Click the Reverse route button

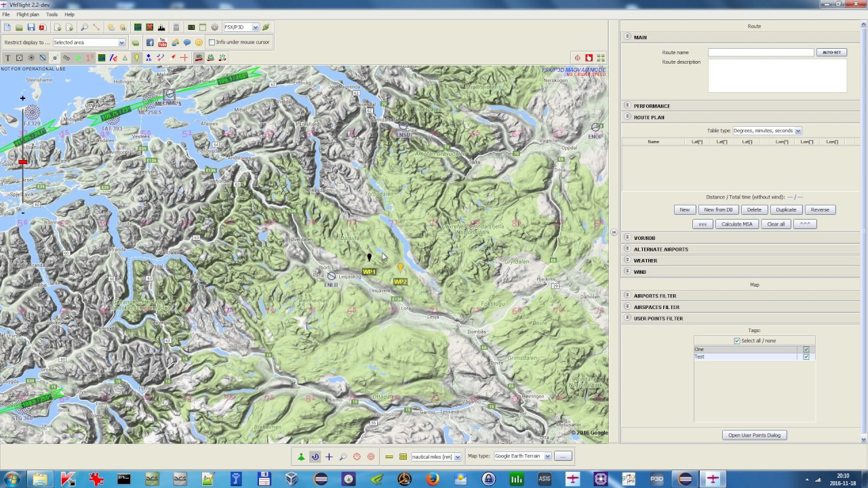point(820,209)
